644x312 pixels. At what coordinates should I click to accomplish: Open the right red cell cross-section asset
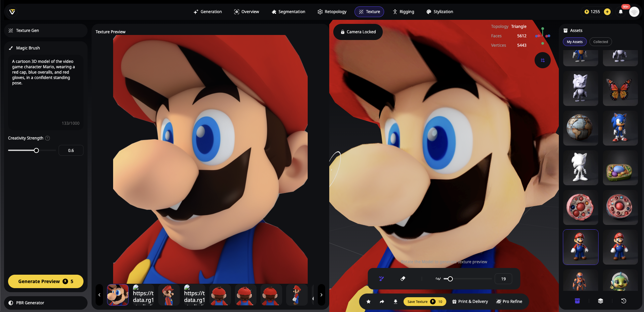(620, 207)
